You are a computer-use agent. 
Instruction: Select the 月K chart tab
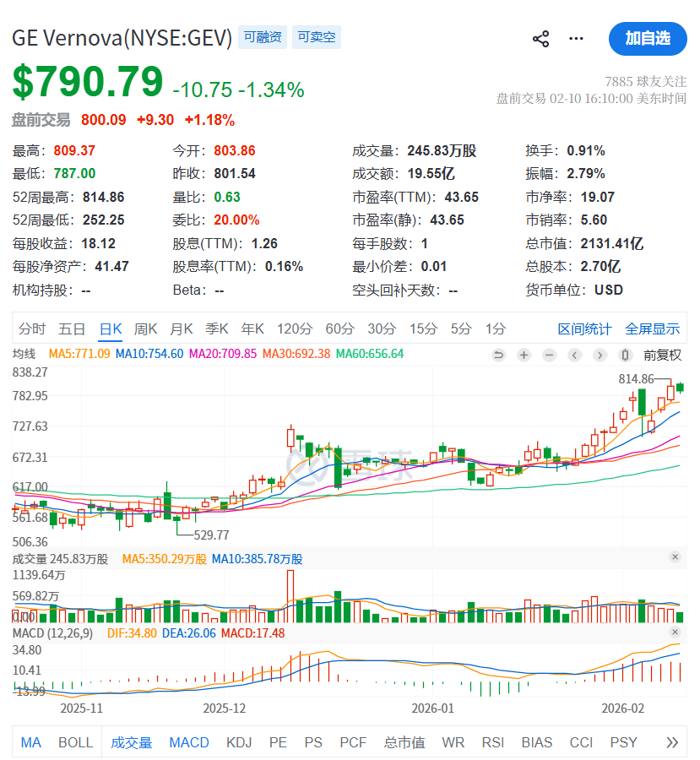(182, 329)
